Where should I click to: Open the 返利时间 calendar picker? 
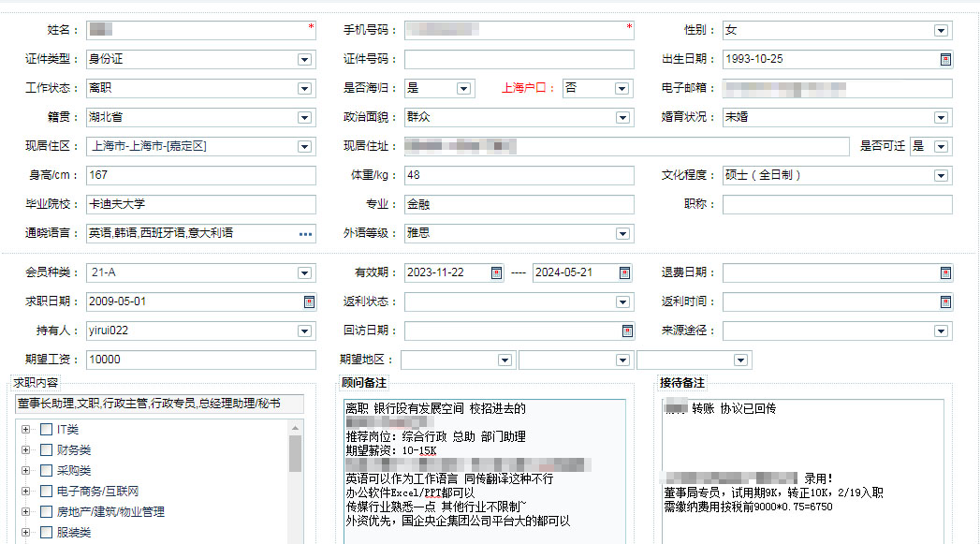(x=945, y=302)
